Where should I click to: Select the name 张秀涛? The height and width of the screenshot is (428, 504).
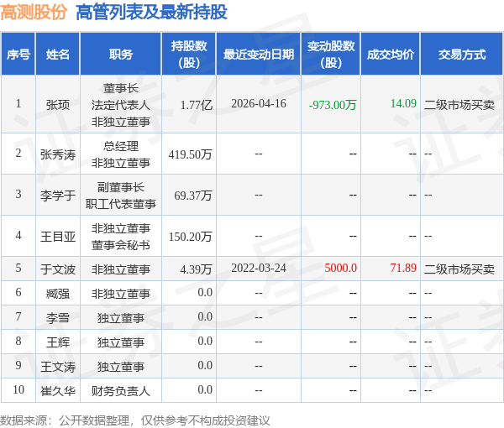(58, 154)
